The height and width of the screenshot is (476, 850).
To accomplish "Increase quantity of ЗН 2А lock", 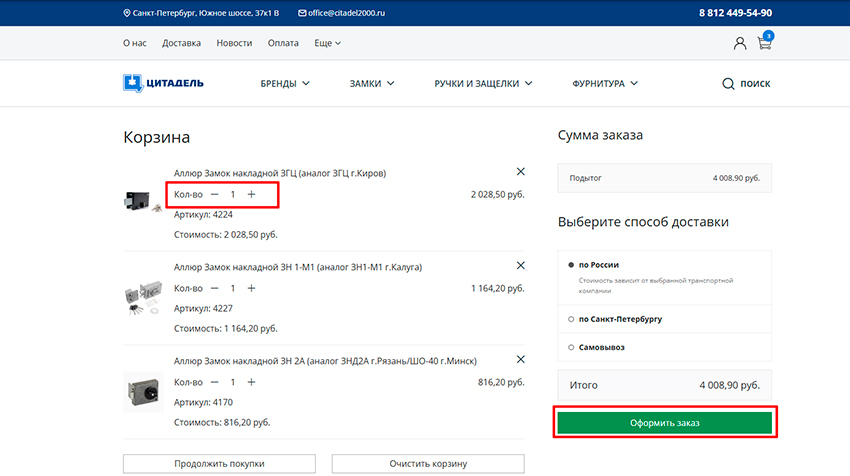I will click(x=251, y=382).
